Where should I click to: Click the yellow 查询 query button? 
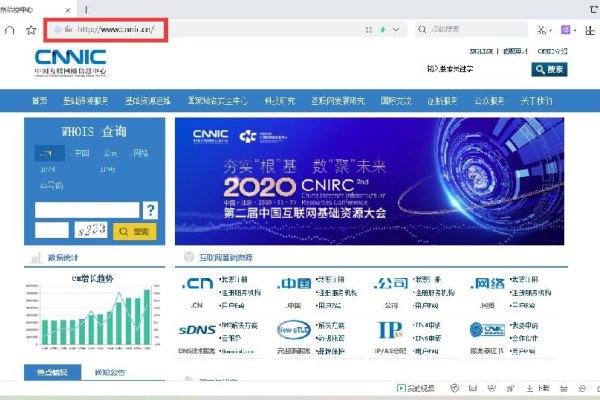coord(135,231)
